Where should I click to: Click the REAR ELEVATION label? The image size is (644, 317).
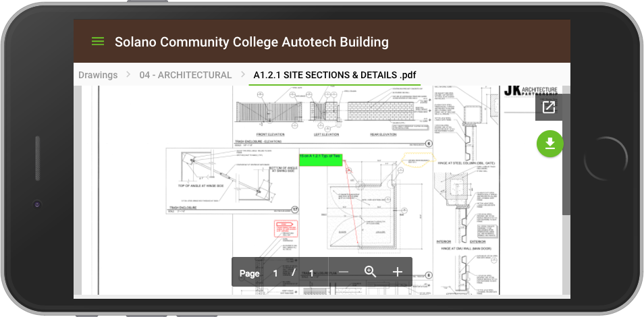pyautogui.click(x=382, y=134)
